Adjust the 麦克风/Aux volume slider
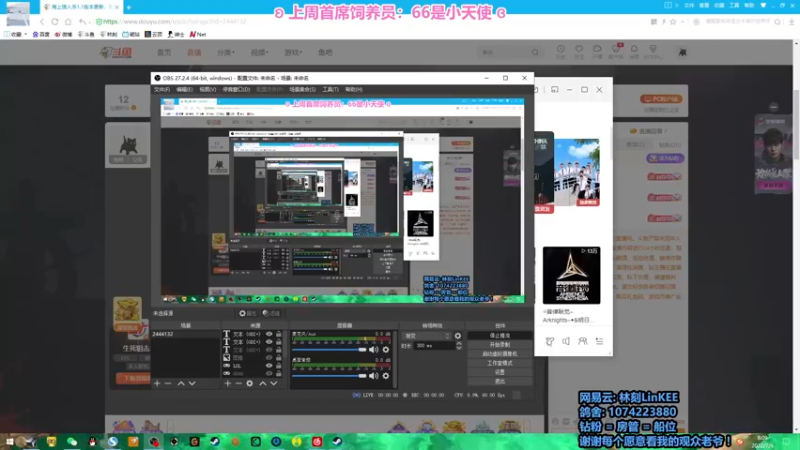The image size is (800, 450). coord(329,349)
